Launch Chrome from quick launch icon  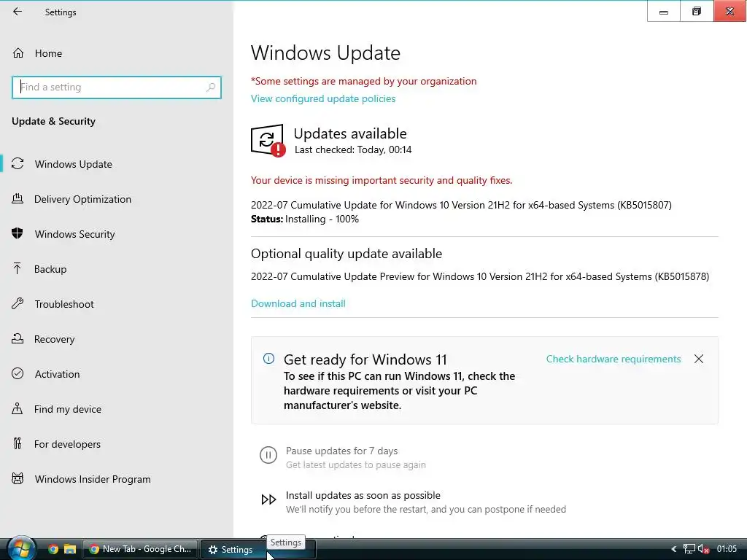click(x=53, y=549)
